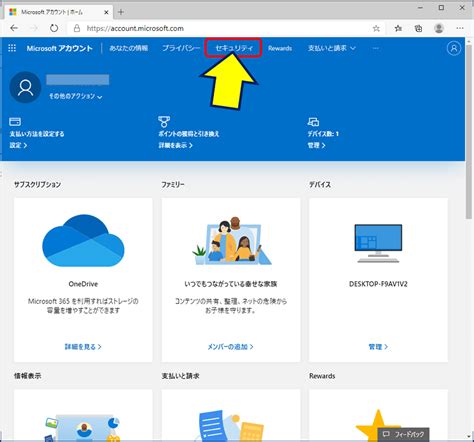This screenshot has width=474, height=442.
Task: Close the Microsoft アカウント tab
Action: click(106, 12)
